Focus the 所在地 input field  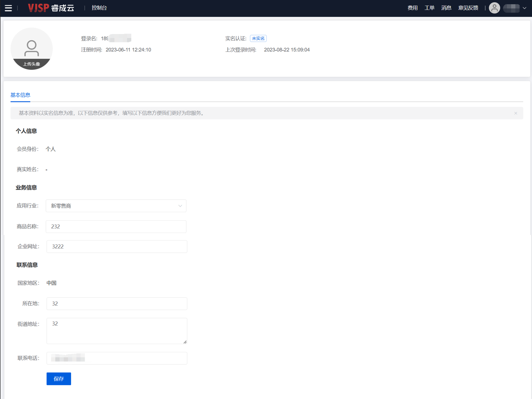tap(117, 304)
